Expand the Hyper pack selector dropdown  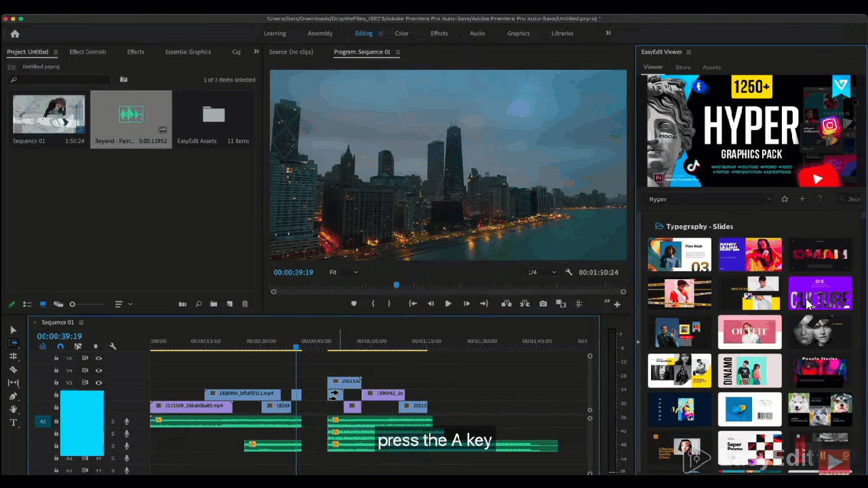(768, 199)
